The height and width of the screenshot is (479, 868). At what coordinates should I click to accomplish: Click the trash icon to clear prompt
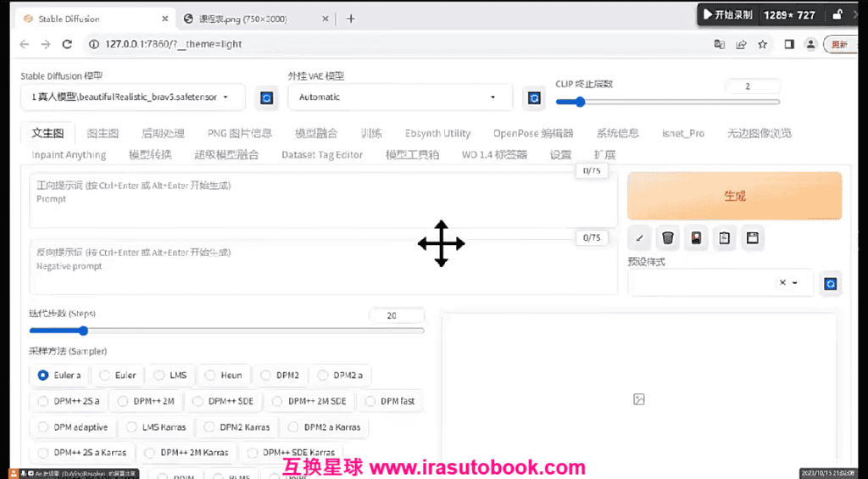[668, 239]
